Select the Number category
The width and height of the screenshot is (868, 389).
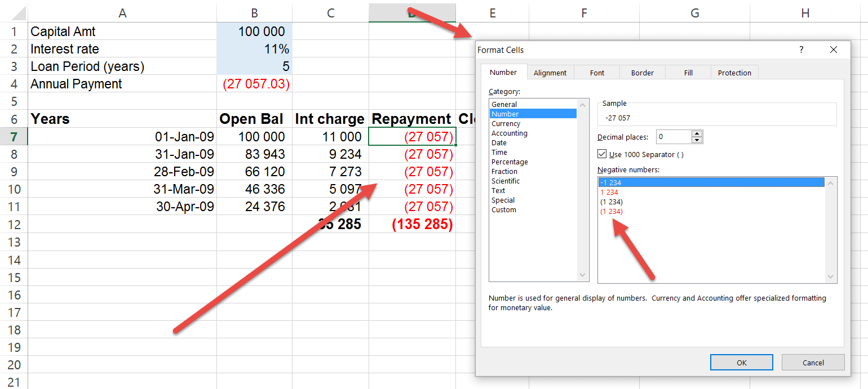click(533, 114)
